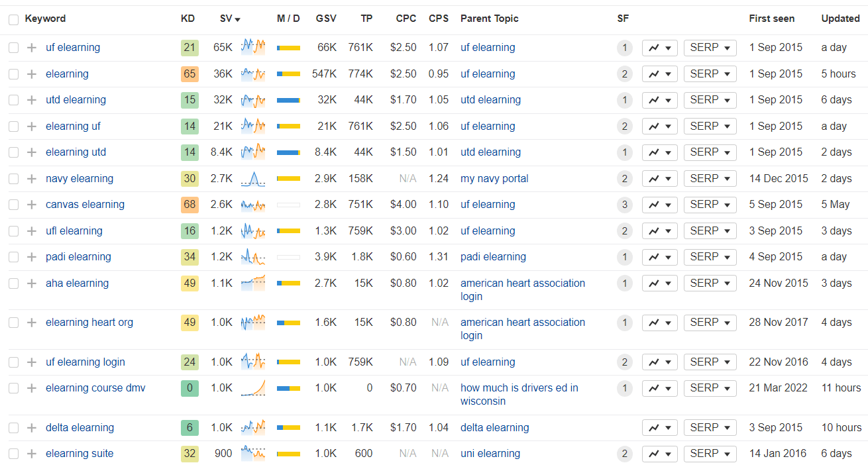Click the plus icon next to "elearning utd"
Image resolution: width=868 pixels, height=463 pixels.
[31, 152]
